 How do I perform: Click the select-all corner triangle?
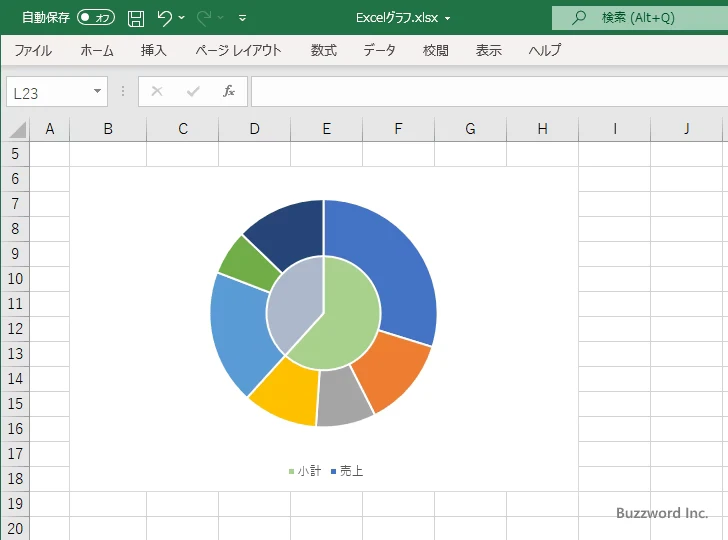click(x=18, y=129)
